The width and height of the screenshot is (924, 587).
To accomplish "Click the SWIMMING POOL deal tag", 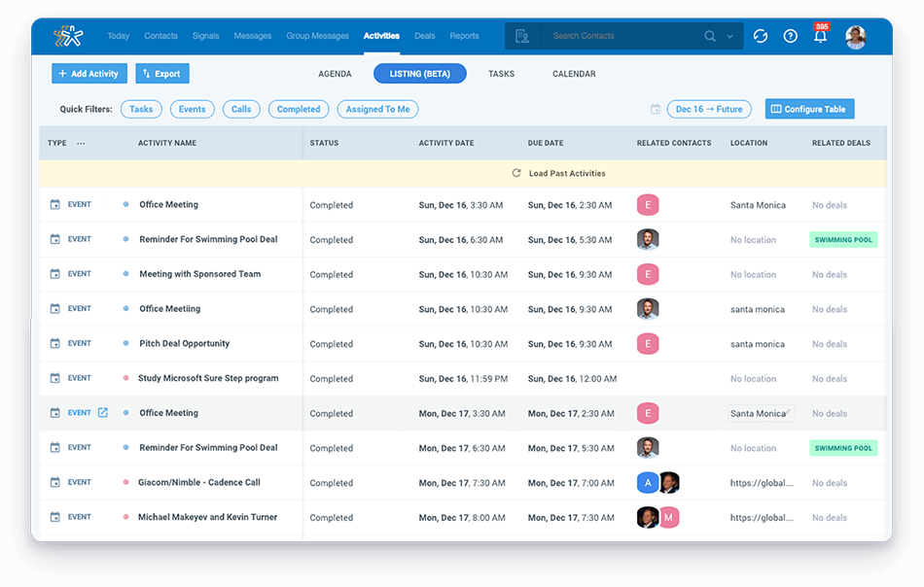I will (843, 240).
